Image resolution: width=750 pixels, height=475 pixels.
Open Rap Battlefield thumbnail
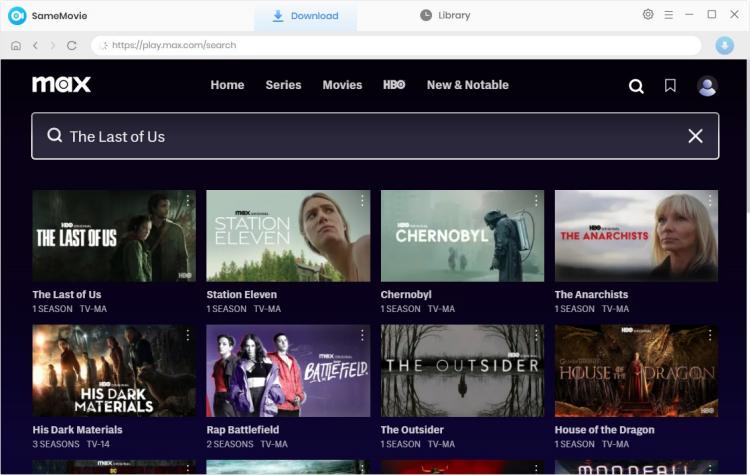click(x=288, y=371)
